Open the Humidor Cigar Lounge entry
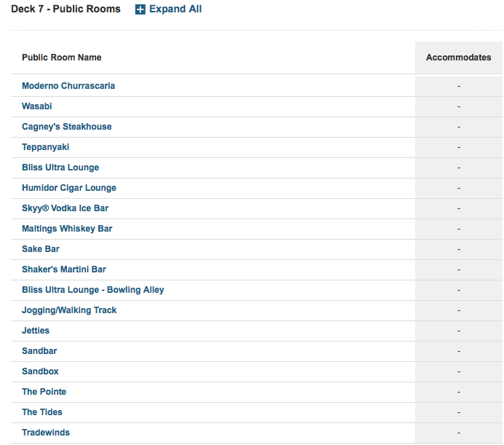 click(69, 188)
